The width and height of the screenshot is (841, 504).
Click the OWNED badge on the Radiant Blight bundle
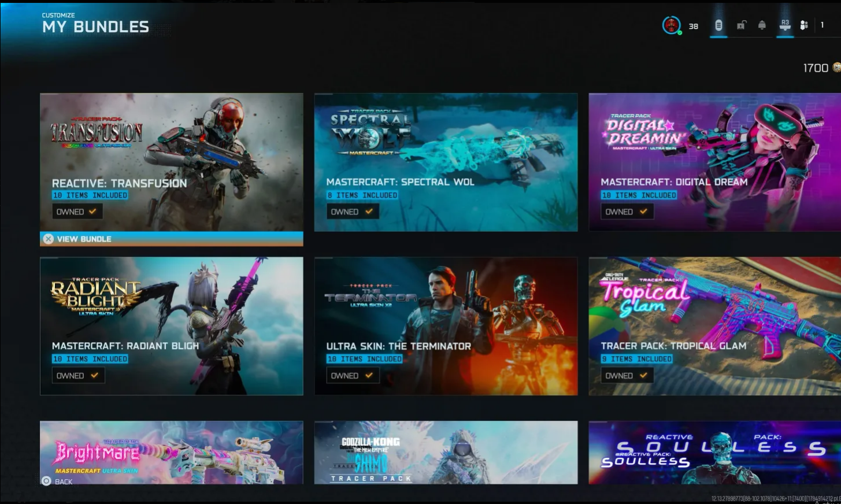click(77, 376)
